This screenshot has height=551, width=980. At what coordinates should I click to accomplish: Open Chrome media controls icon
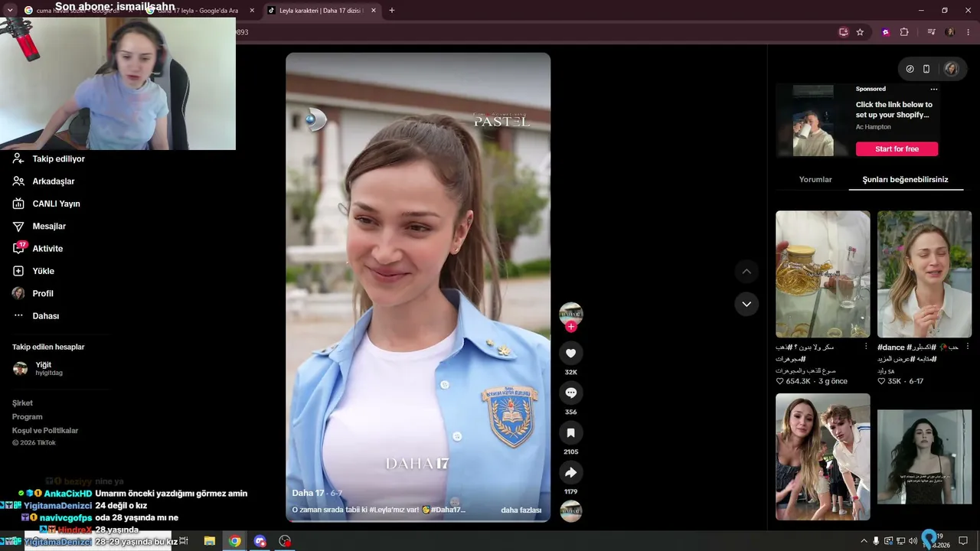[x=931, y=32]
